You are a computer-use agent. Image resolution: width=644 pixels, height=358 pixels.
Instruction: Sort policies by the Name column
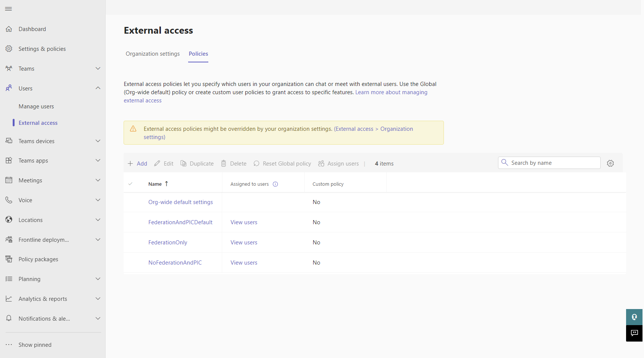tap(155, 184)
